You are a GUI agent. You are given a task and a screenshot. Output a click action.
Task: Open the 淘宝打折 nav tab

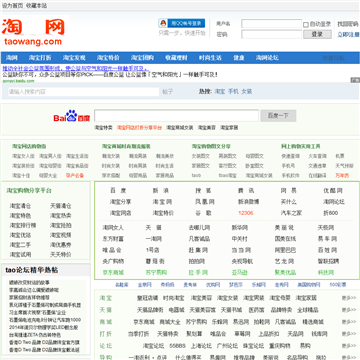click(x=40, y=58)
